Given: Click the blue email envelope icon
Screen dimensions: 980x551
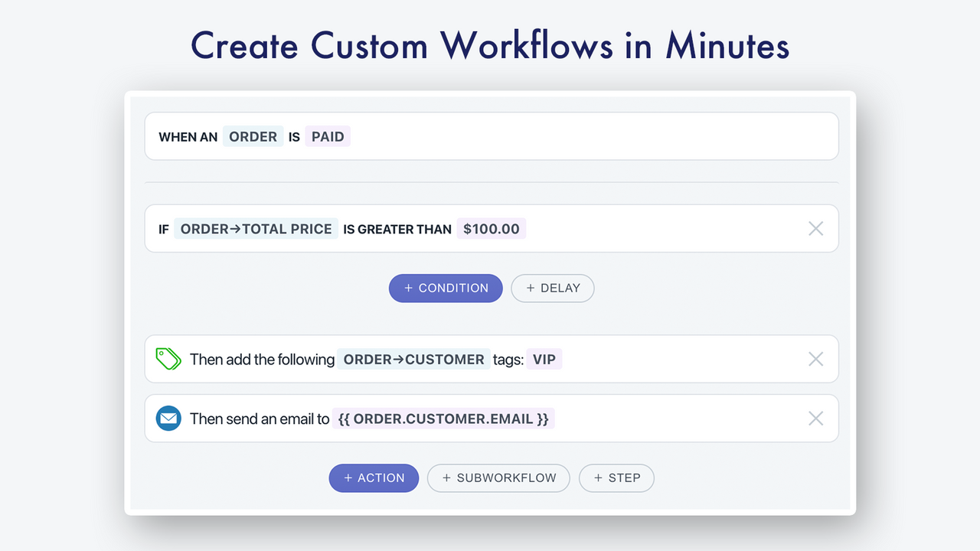Looking at the screenshot, I should pos(168,419).
